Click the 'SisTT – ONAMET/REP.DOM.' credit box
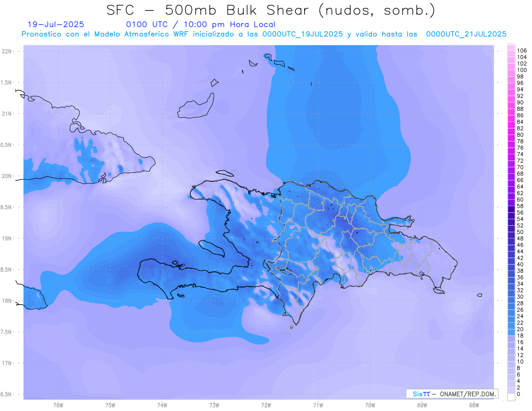The image size is (532, 411). 452,394
